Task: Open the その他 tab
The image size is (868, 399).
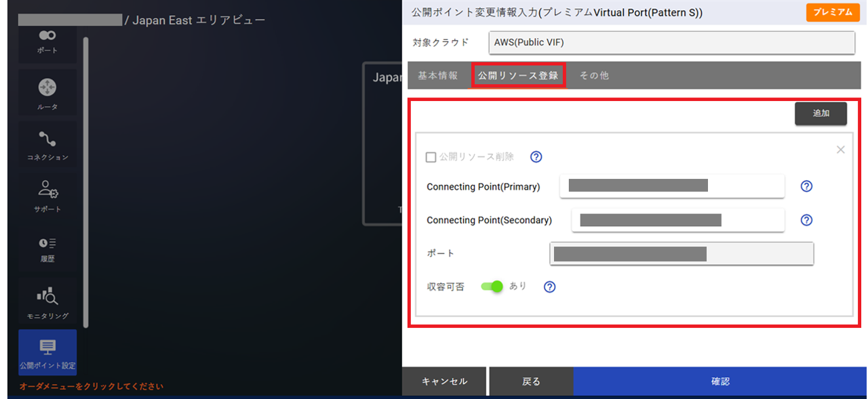Action: coord(594,75)
